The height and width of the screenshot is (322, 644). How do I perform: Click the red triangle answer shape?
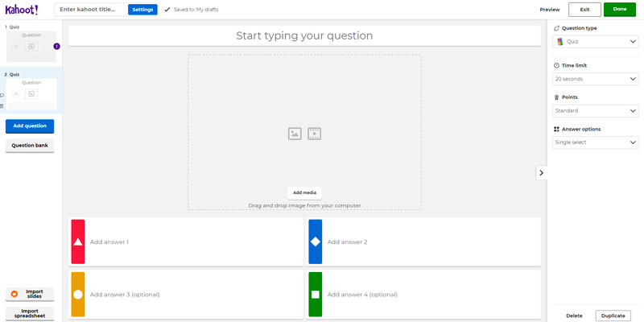(78, 242)
